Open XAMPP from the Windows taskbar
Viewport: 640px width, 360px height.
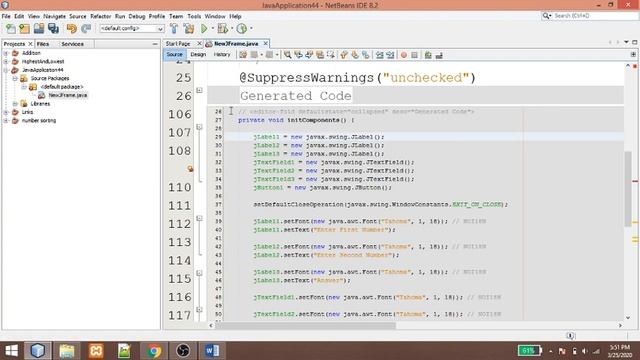click(96, 351)
